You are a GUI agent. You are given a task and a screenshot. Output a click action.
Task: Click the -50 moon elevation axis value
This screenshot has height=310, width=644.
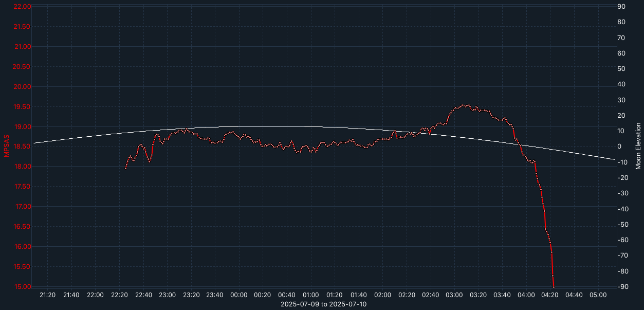click(622, 225)
